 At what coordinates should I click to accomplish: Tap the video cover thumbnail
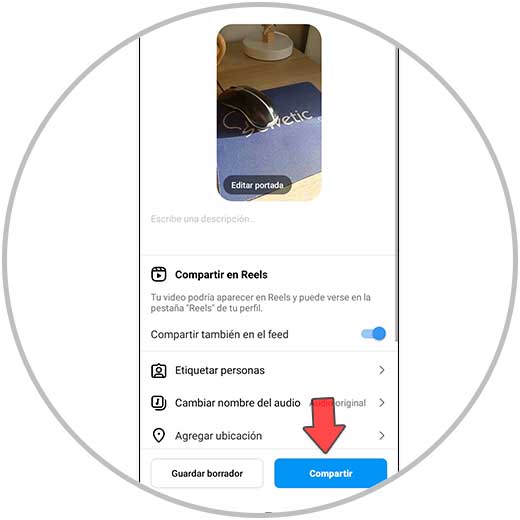click(269, 112)
